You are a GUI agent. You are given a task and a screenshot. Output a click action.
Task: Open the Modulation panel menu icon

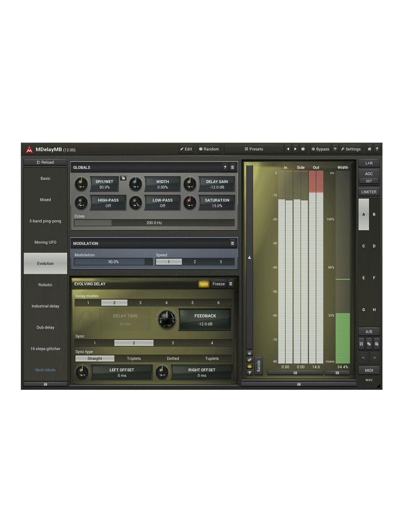point(232,243)
